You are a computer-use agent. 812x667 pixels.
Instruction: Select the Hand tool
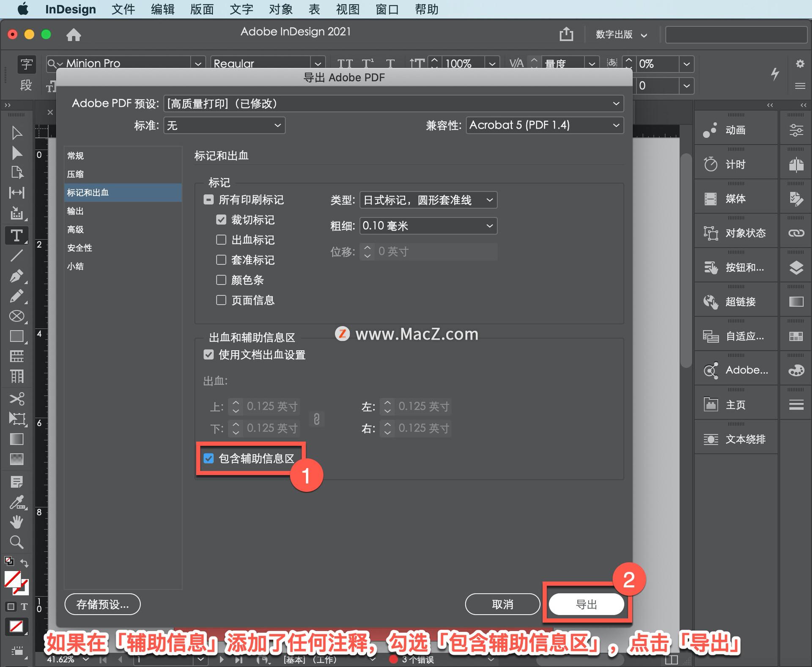(x=16, y=522)
